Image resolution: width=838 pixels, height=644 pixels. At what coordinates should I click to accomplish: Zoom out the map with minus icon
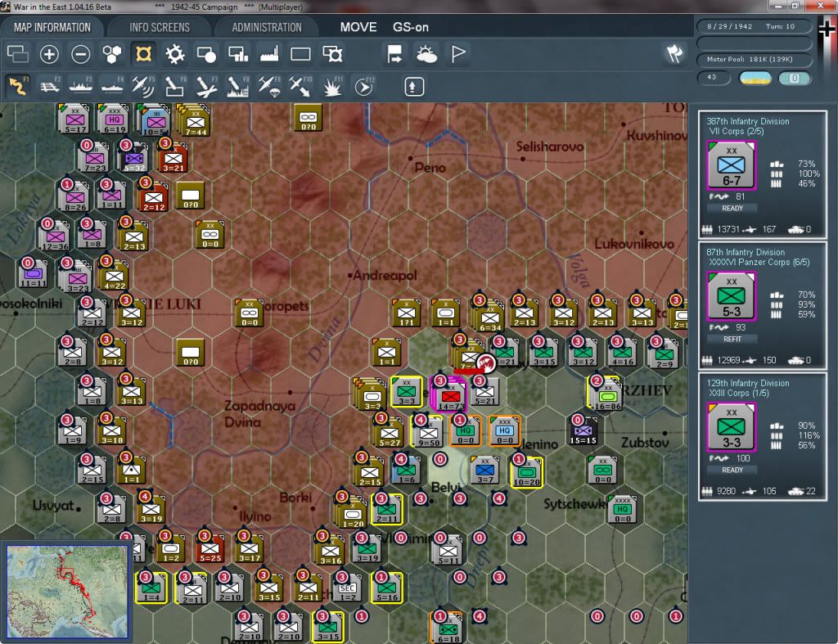(81, 54)
